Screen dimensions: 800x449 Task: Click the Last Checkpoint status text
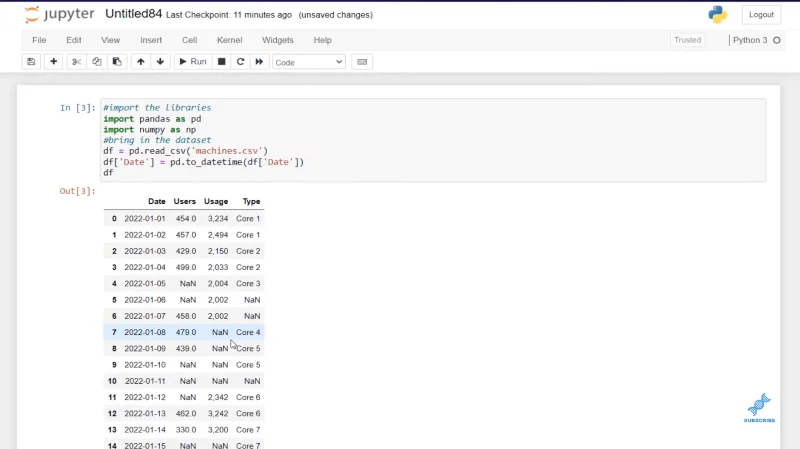coord(229,15)
